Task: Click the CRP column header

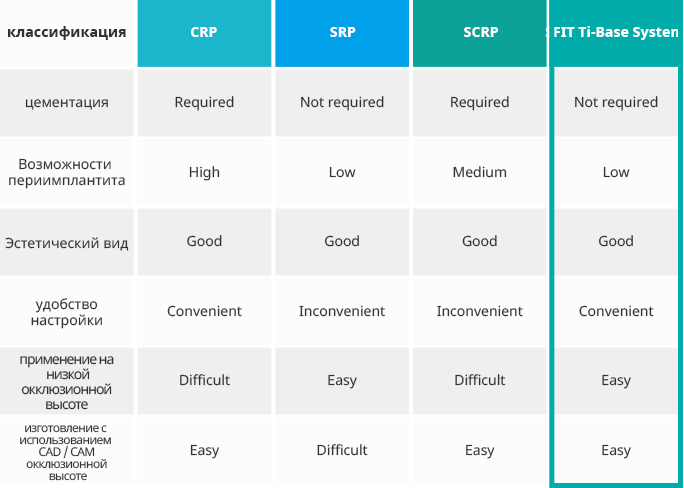Action: click(204, 32)
